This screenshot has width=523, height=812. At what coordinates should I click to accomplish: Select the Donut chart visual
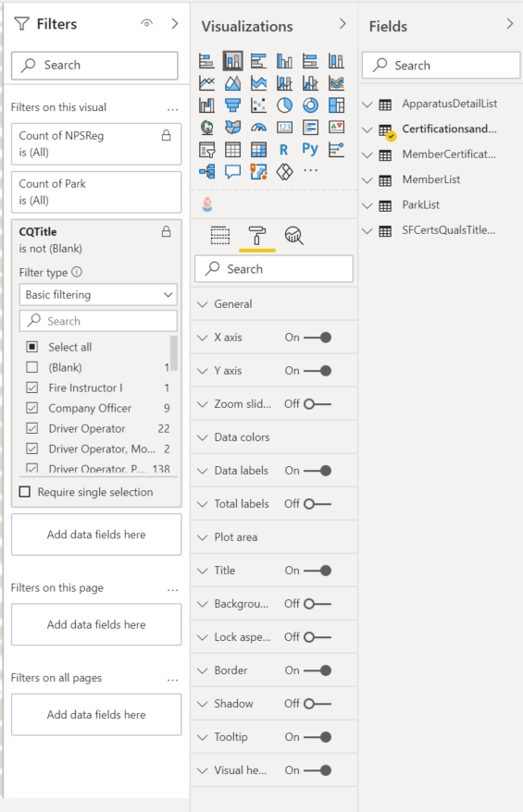[x=310, y=105]
